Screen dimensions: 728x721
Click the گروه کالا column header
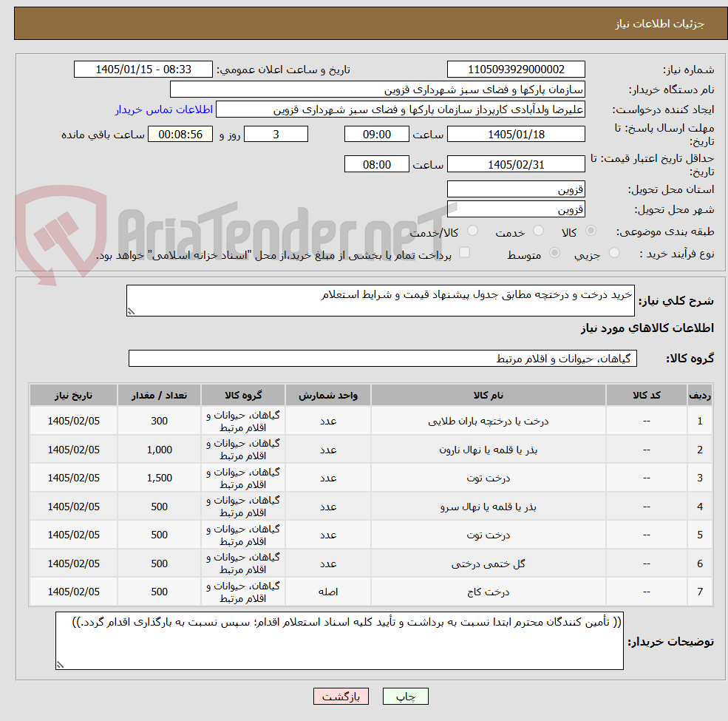(x=243, y=396)
